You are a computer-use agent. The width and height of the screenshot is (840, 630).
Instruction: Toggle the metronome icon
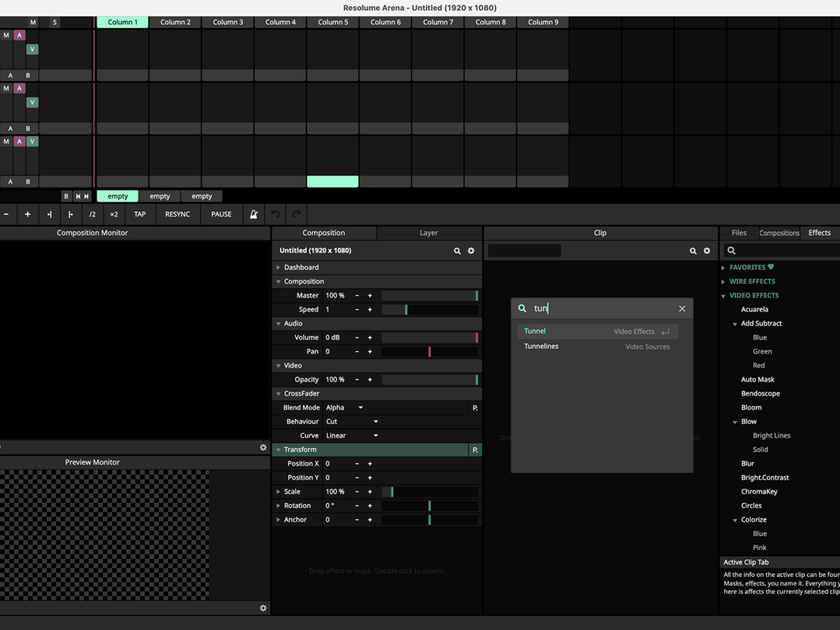point(253,214)
